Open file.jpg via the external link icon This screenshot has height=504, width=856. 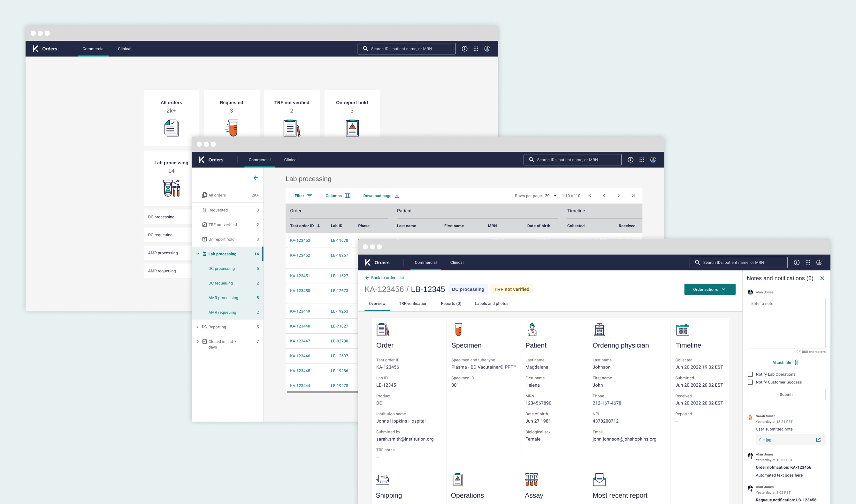[x=818, y=440]
